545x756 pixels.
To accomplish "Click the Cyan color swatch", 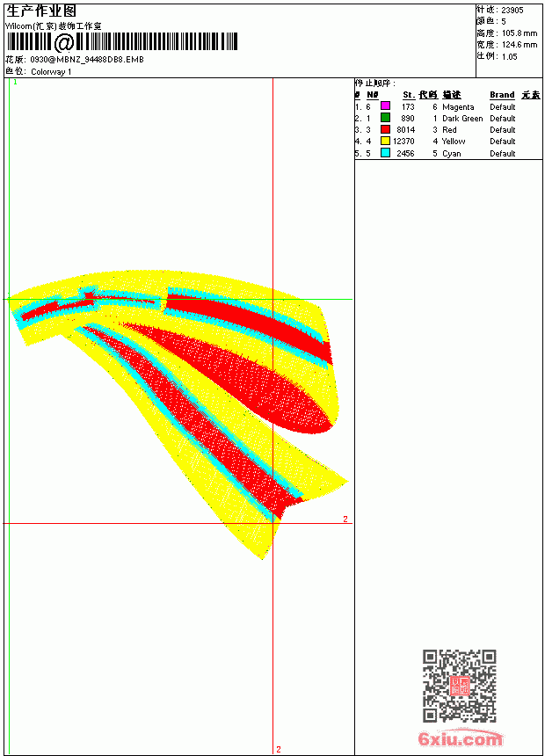I will tap(385, 153).
